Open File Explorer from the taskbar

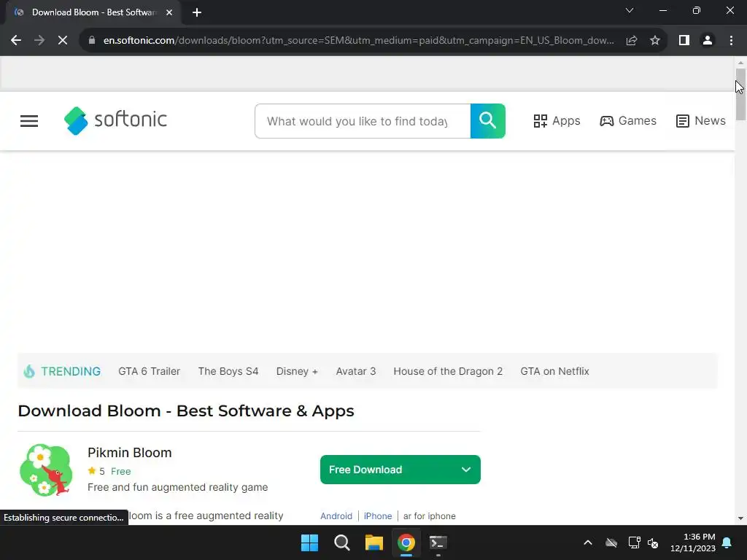click(x=374, y=542)
